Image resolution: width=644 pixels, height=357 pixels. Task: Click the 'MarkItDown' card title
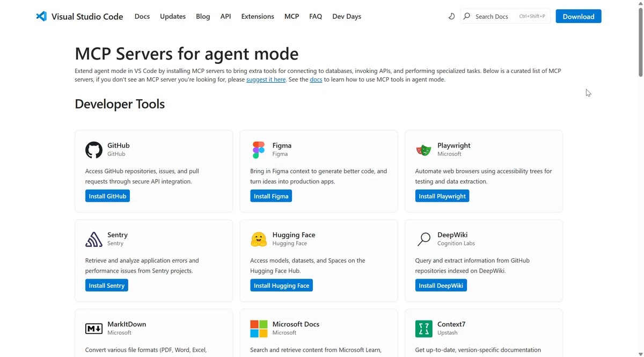[x=127, y=324]
